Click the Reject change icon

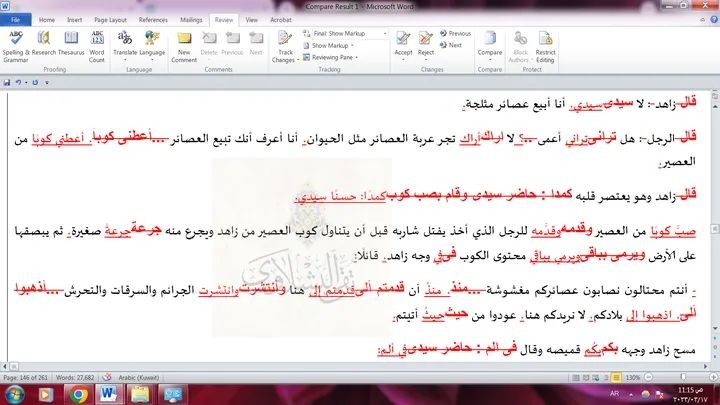[x=426, y=38]
